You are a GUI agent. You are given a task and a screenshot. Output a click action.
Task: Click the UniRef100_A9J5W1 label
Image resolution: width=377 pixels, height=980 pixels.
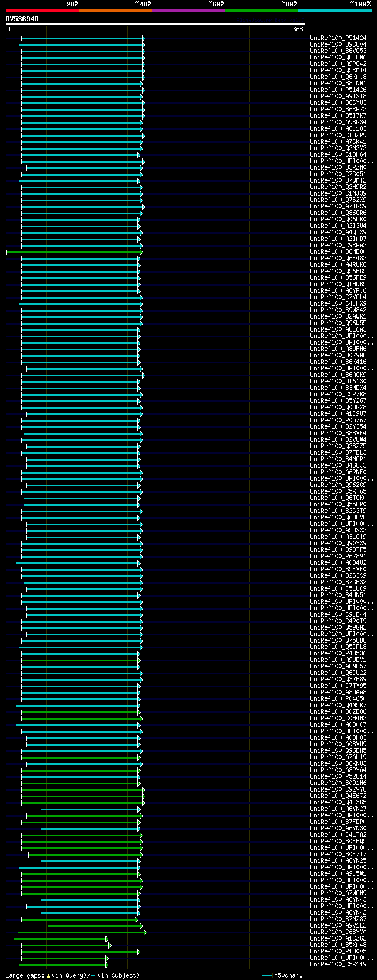(338, 874)
